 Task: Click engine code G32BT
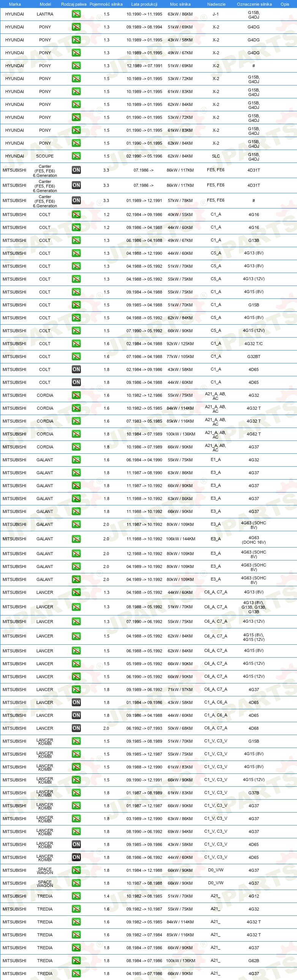pyautogui.click(x=254, y=357)
